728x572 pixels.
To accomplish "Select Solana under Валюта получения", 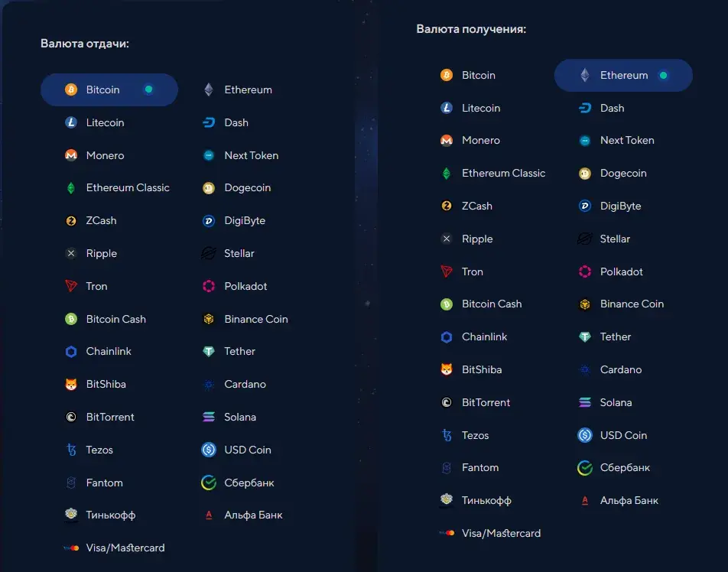I will pyautogui.click(x=606, y=402).
